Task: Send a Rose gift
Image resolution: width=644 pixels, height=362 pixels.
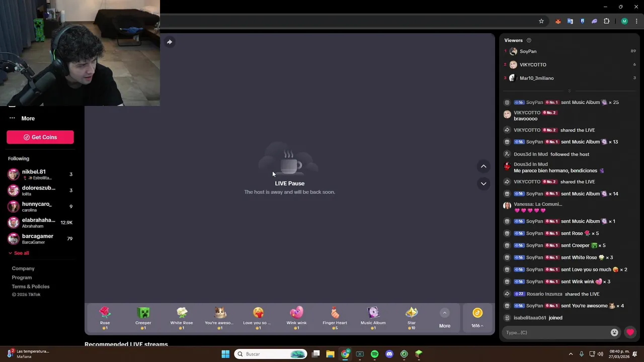Action: 105,318
